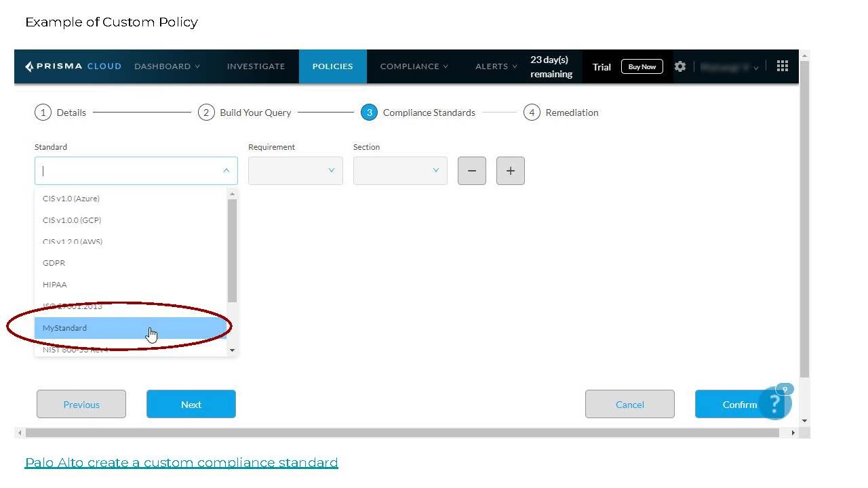Click the Prisma Cloud logo
The width and height of the screenshot is (868, 488).
73,66
